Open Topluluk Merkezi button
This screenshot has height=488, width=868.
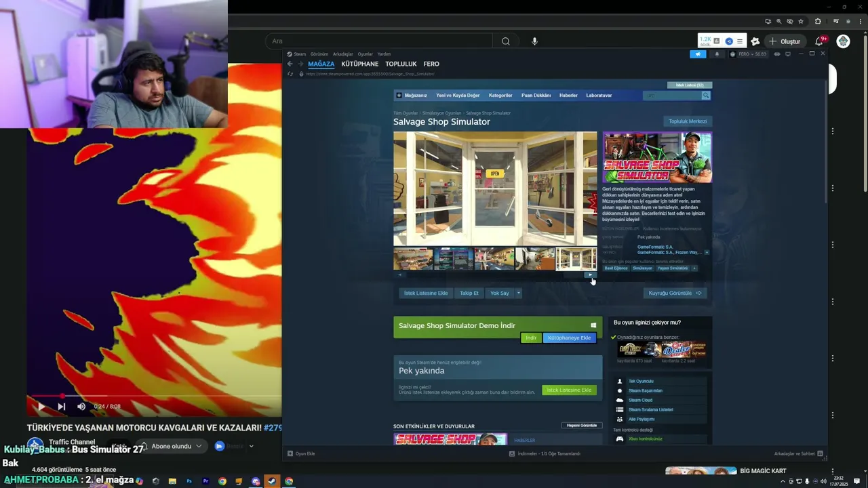(x=688, y=121)
